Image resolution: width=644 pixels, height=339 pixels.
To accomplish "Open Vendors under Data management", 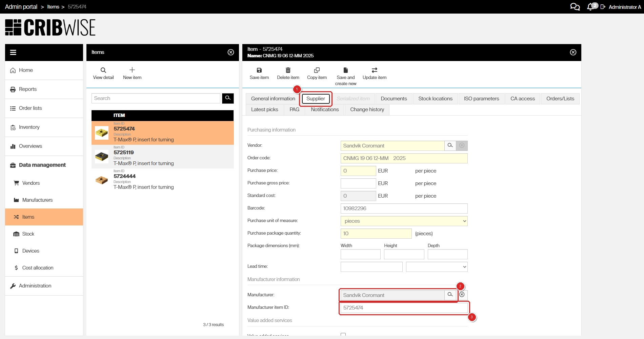I will (x=44, y=183).
